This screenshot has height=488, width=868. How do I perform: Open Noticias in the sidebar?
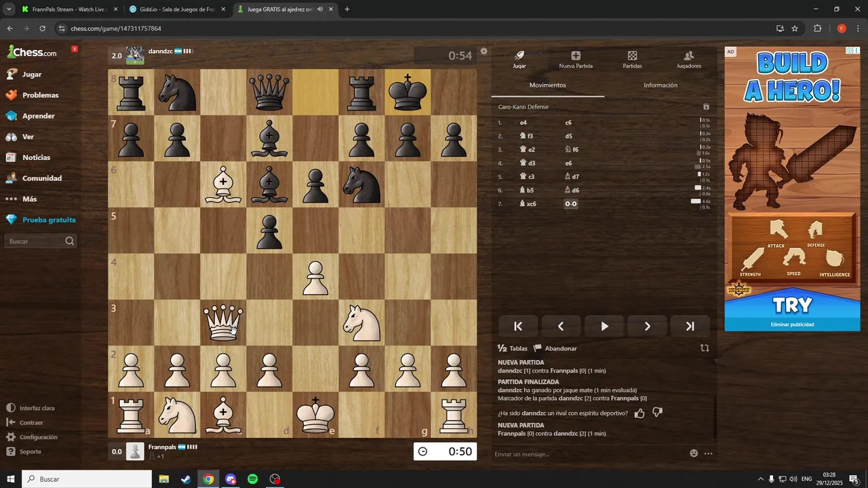coord(28,157)
